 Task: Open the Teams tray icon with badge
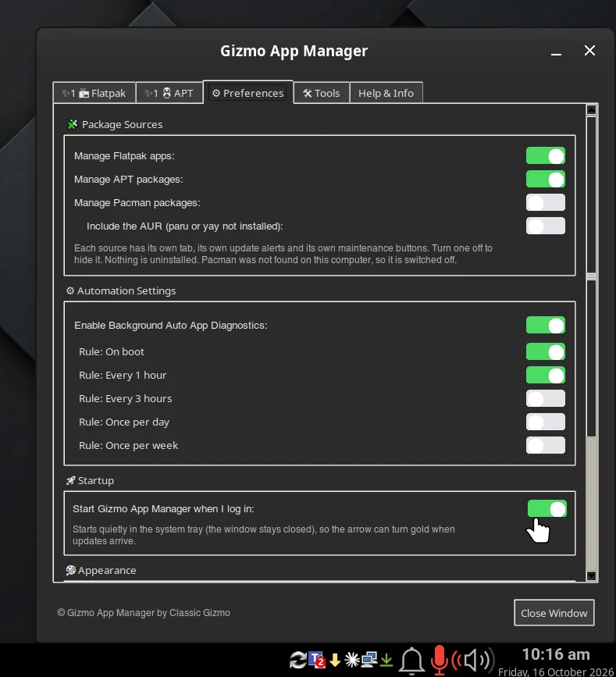pyautogui.click(x=317, y=659)
